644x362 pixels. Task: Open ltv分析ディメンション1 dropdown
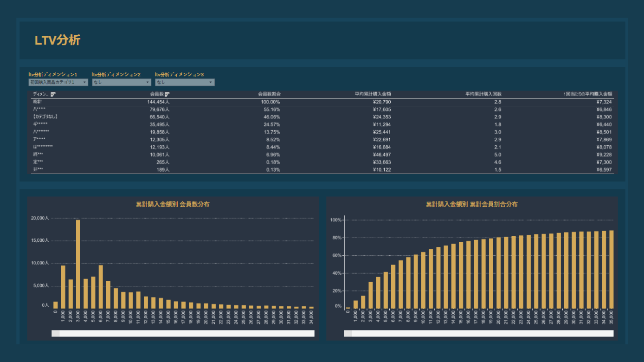pyautogui.click(x=58, y=82)
